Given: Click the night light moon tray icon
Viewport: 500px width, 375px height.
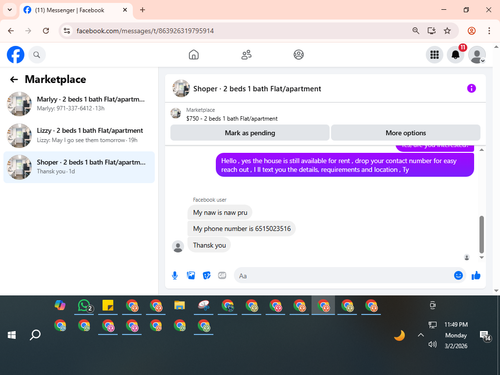Looking at the screenshot, I should coord(399,335).
